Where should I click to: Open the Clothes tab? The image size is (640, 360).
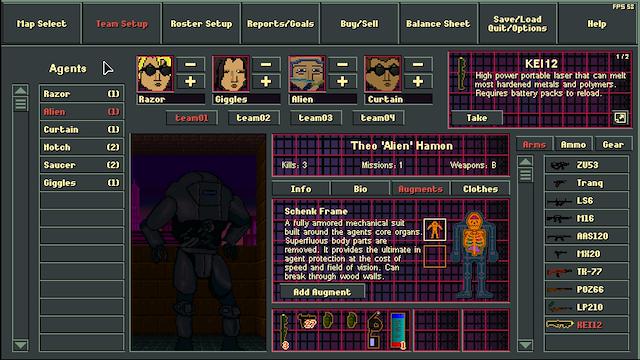point(480,189)
